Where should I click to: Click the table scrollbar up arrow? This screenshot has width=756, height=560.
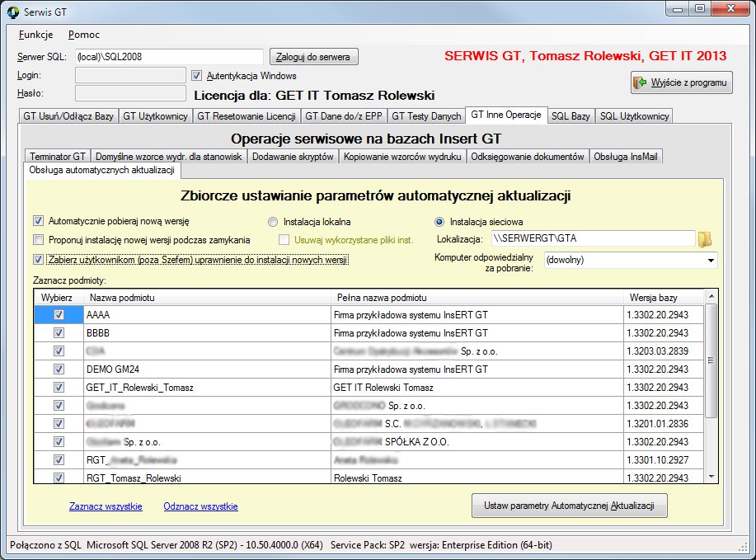click(711, 296)
